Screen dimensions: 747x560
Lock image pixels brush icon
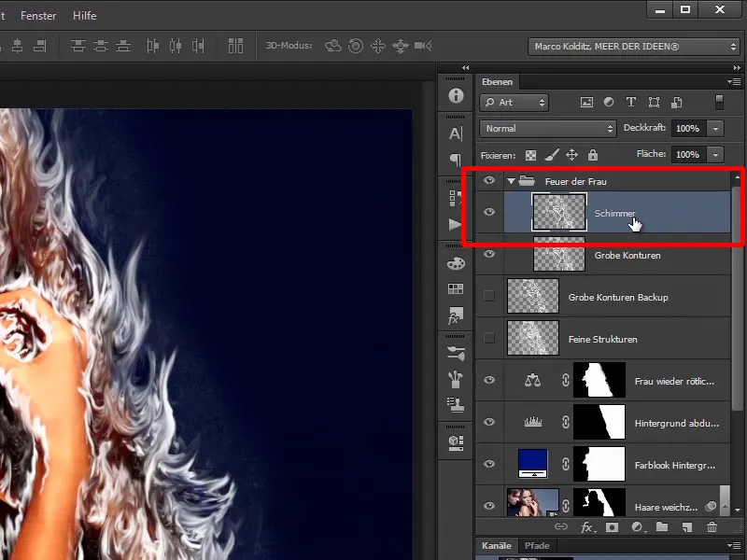tap(552, 155)
